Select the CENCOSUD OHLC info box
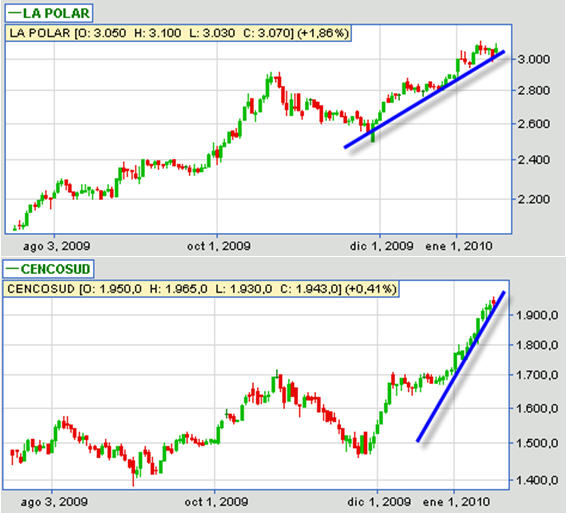 tap(201, 289)
